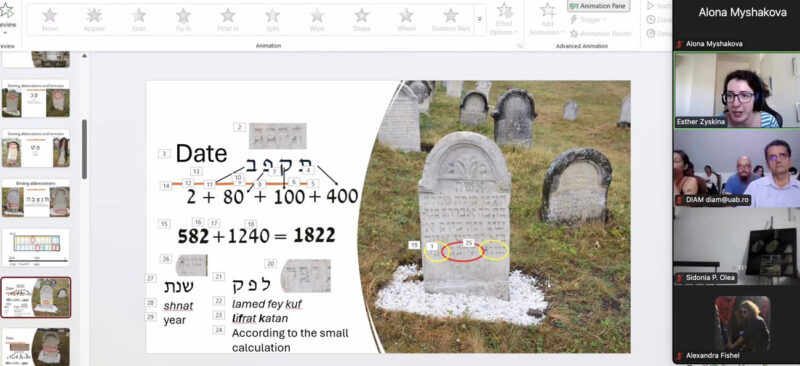The height and width of the screenshot is (366, 800).
Task: Select the None animation effect
Action: click(50, 20)
